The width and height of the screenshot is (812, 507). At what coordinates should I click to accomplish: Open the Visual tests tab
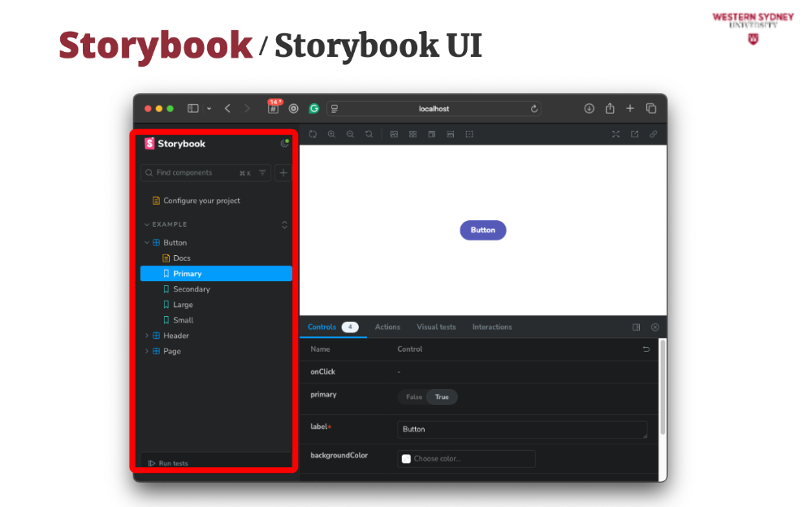pyautogui.click(x=436, y=327)
